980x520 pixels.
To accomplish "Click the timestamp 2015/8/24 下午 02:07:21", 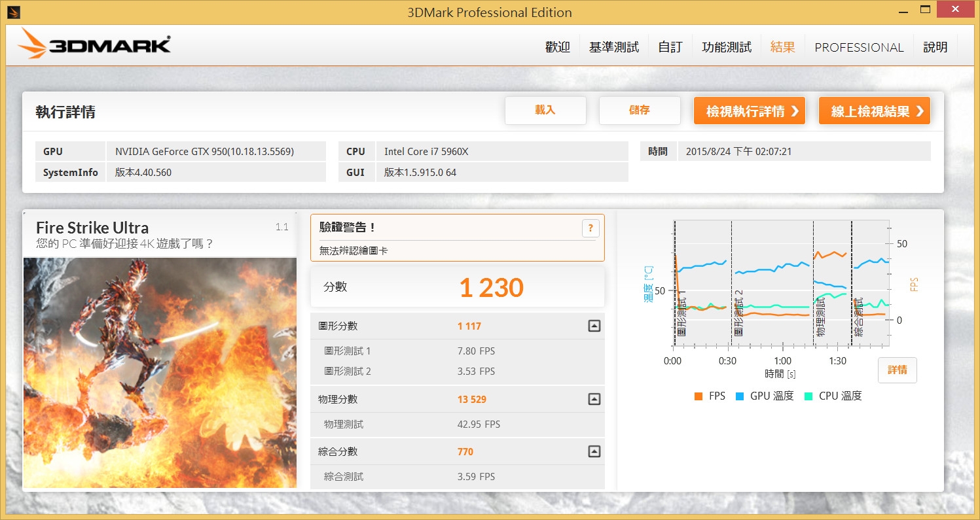I will (x=739, y=152).
